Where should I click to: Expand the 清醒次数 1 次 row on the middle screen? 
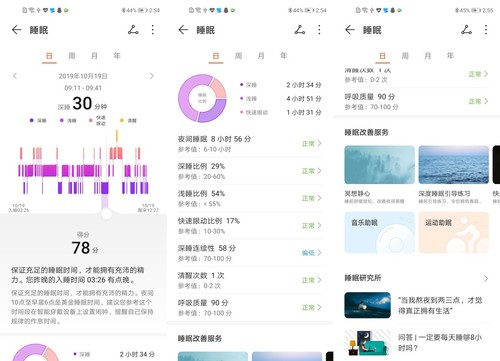pyautogui.click(x=250, y=280)
